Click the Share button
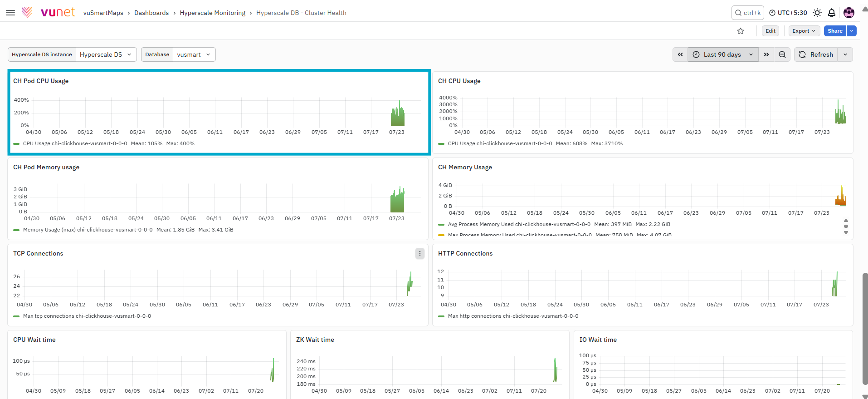Screen dimensions: 868x399 [x=835, y=31]
